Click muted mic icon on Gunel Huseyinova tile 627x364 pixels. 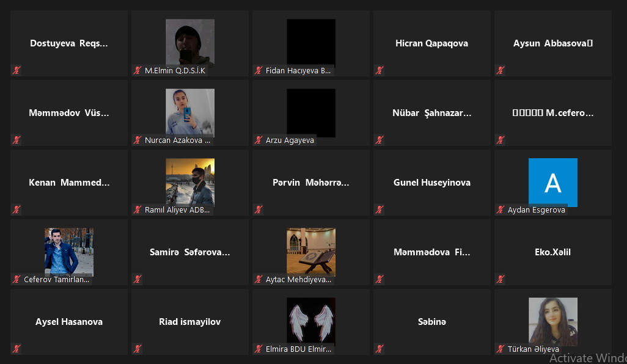coord(380,209)
